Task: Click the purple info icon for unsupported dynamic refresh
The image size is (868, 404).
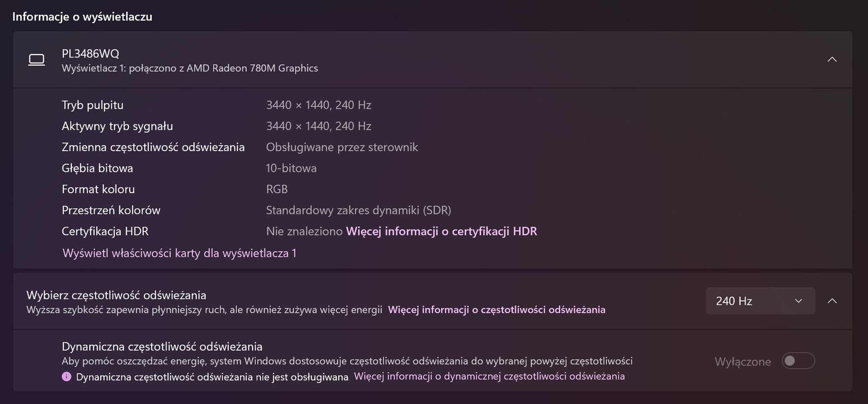Action: pos(66,376)
